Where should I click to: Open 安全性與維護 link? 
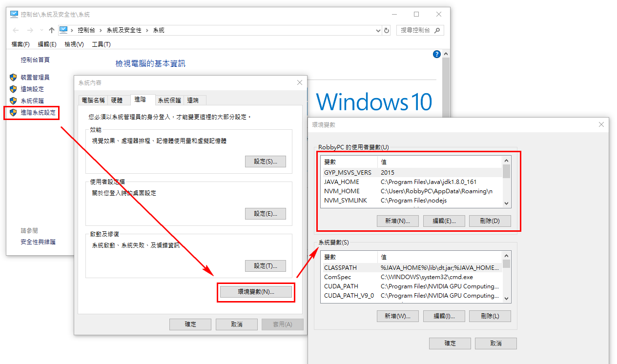tap(38, 242)
